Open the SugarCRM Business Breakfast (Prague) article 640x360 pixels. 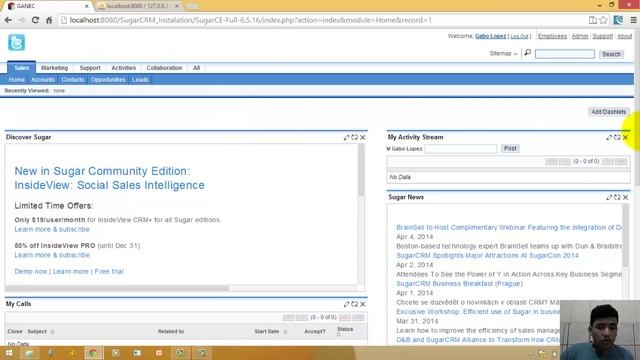460,284
